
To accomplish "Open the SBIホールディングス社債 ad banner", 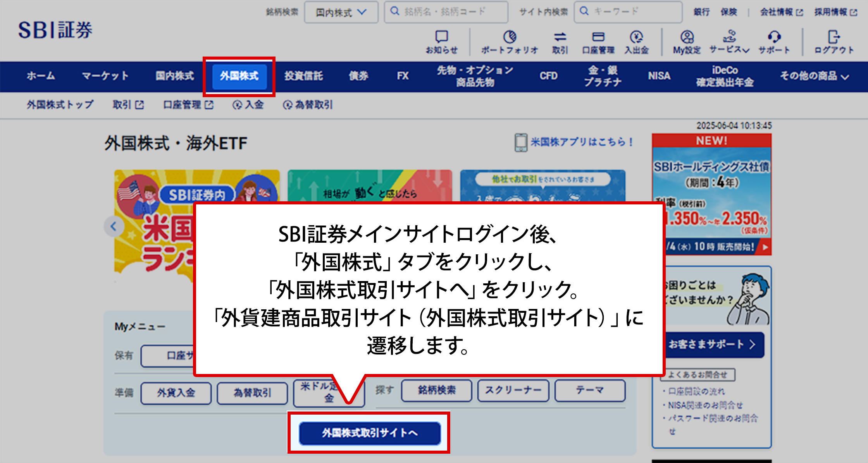I will pos(711,194).
